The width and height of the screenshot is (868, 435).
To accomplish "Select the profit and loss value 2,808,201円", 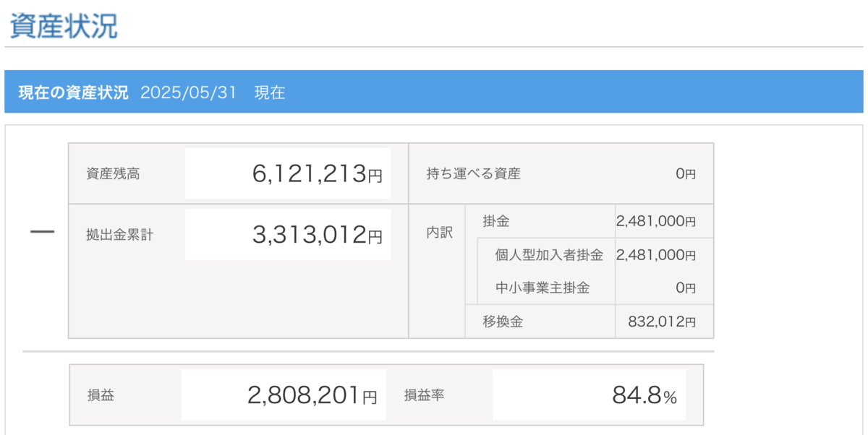I will click(312, 395).
